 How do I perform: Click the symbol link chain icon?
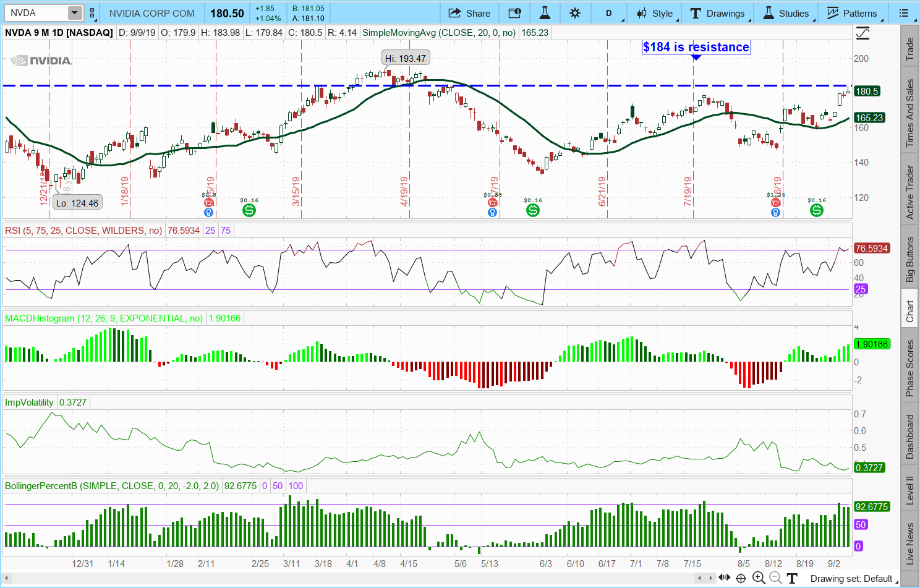click(x=93, y=13)
